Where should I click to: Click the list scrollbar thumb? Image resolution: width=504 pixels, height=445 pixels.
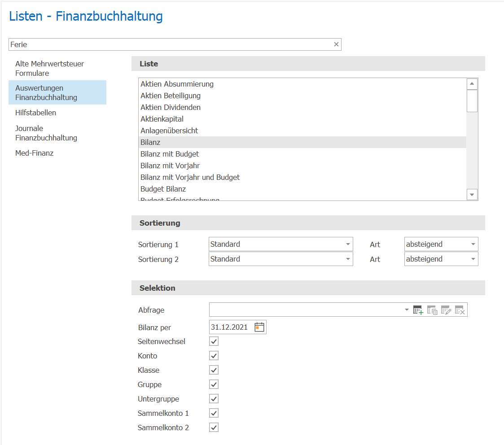pos(472,101)
